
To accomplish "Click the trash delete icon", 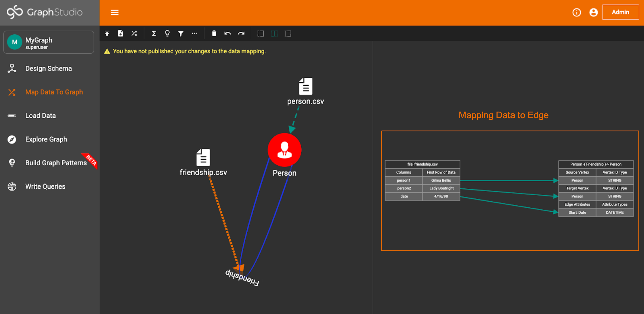I will point(214,34).
